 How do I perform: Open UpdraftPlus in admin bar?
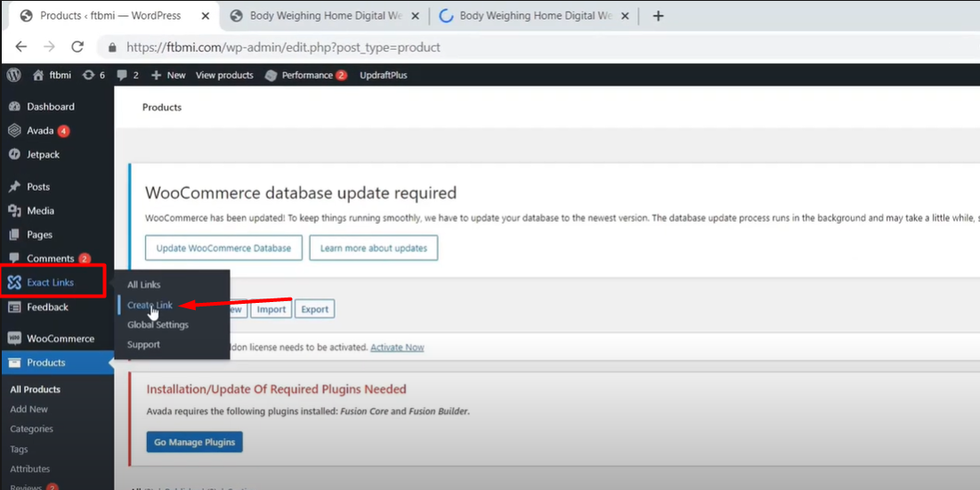tap(383, 75)
